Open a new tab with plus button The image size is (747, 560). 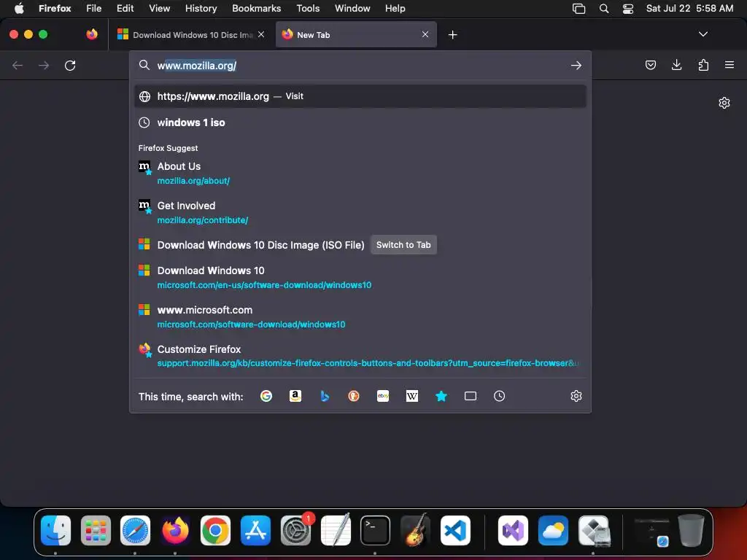point(452,35)
